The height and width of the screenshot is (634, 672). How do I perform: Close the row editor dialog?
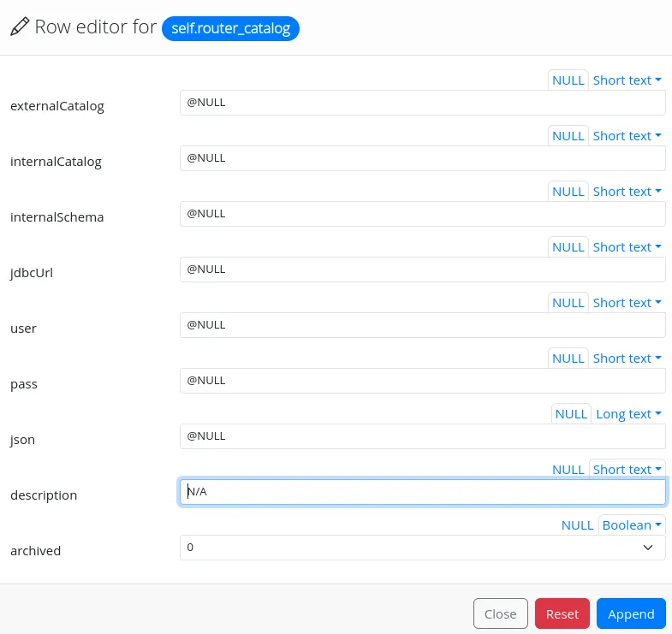coord(500,613)
